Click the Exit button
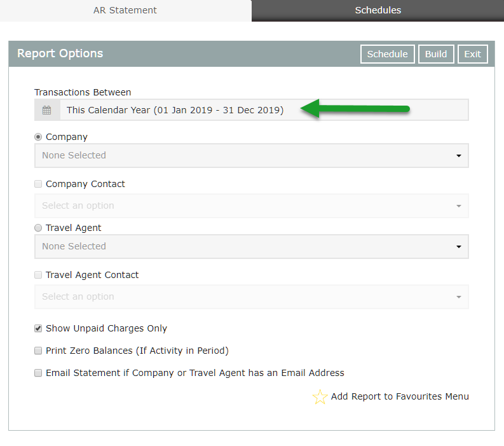Viewport: 504px width, 446px height. 472,54
